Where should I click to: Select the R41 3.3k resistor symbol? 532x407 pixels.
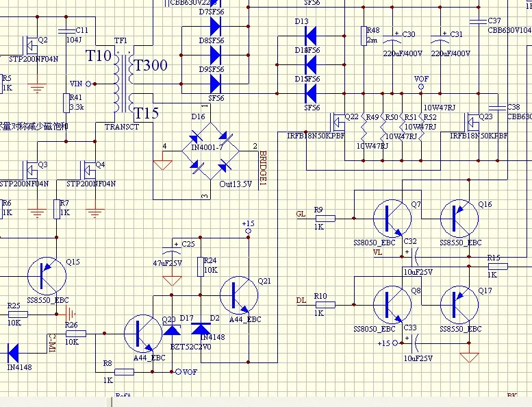click(66, 103)
